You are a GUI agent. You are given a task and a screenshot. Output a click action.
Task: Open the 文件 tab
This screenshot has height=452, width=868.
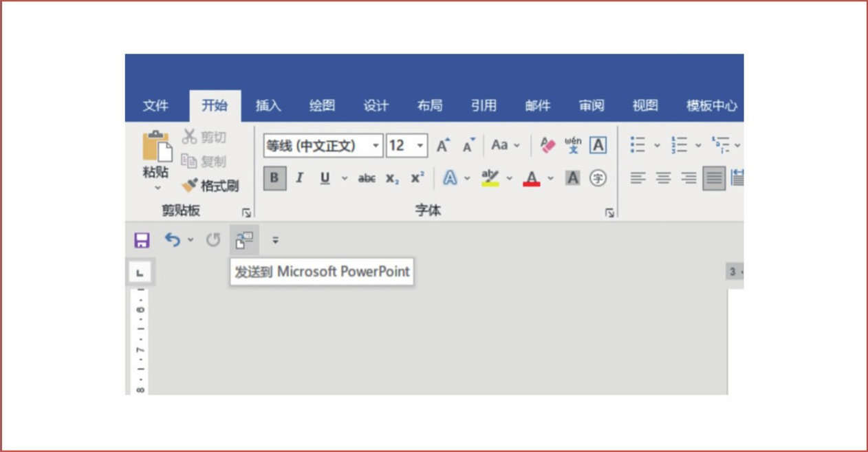coord(155,105)
